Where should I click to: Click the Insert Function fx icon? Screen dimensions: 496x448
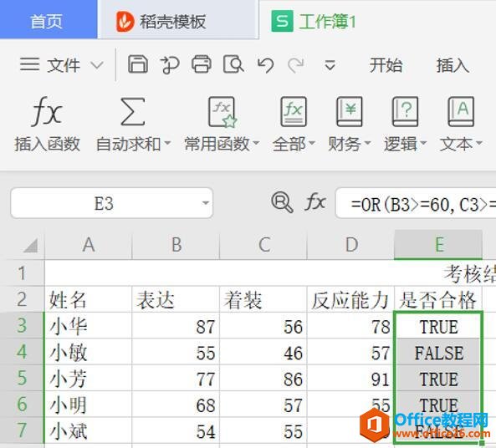point(47,111)
